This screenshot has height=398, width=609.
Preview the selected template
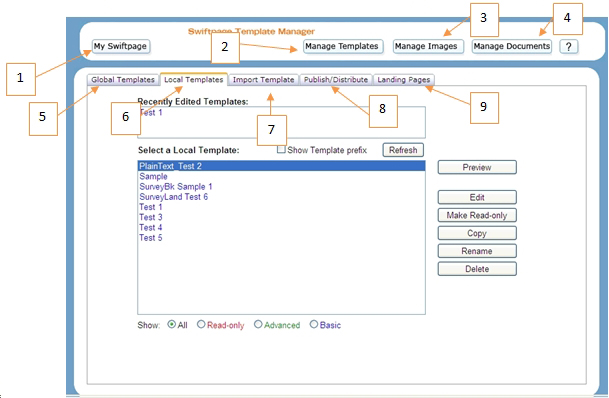click(x=477, y=167)
